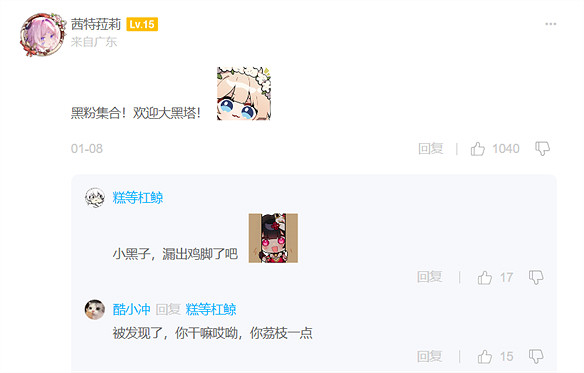Reply to 酷小冲's comment
Screen dimensions: 584x373
(x=429, y=357)
